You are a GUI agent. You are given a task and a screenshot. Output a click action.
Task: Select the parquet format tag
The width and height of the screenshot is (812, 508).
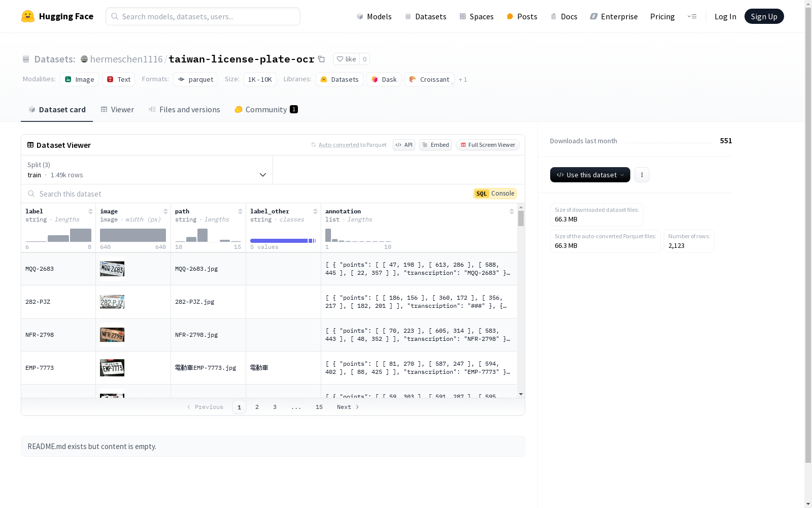pyautogui.click(x=195, y=79)
